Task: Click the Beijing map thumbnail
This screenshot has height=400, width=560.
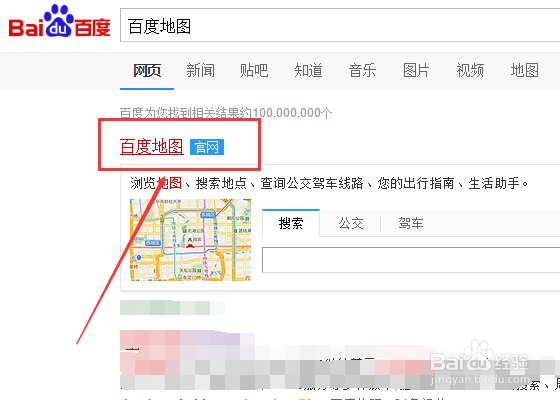Action: pyautogui.click(x=190, y=240)
